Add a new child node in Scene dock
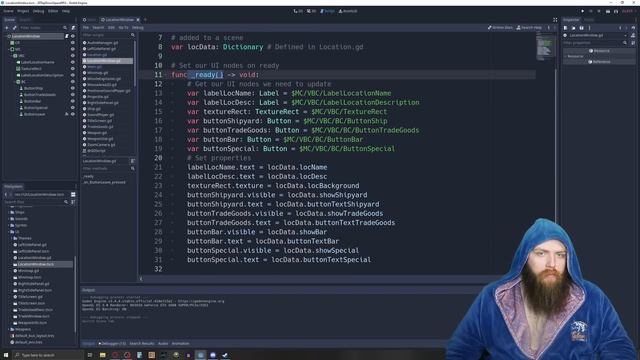The height and width of the screenshot is (360, 640). 7,28
